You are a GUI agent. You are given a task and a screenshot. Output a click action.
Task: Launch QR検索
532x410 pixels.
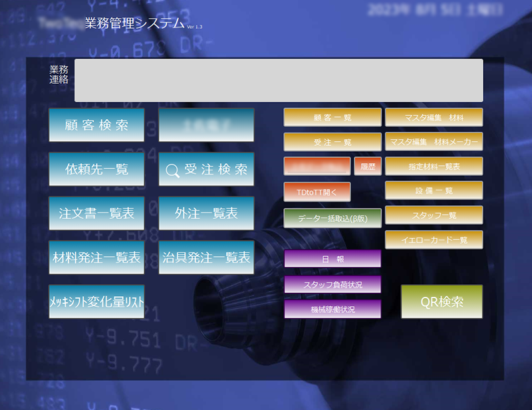(442, 302)
